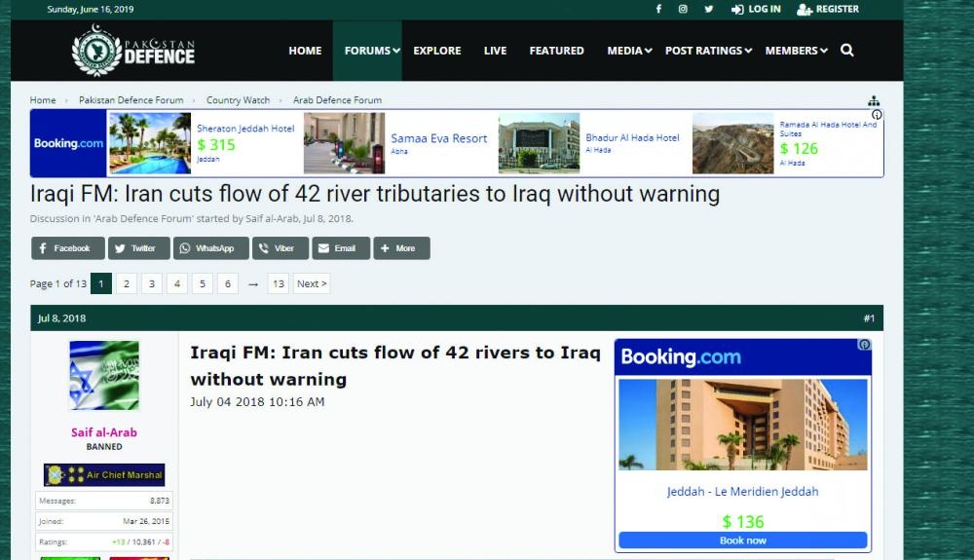
Task: Open the Instagram icon in top bar
Action: click(684, 9)
